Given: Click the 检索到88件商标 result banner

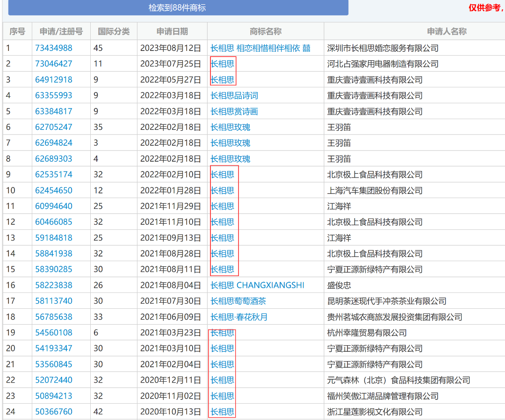Looking at the screenshot, I should click(178, 7).
